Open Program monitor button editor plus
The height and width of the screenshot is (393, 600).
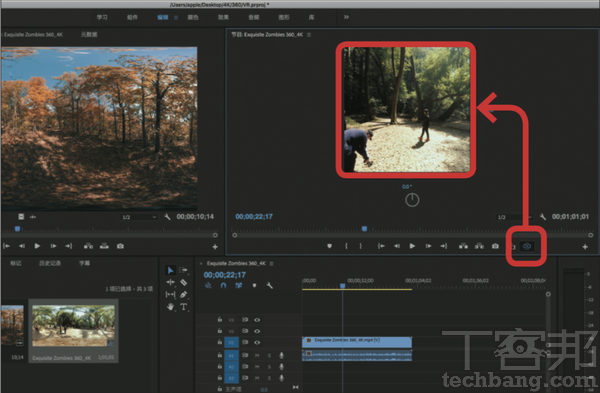585,247
